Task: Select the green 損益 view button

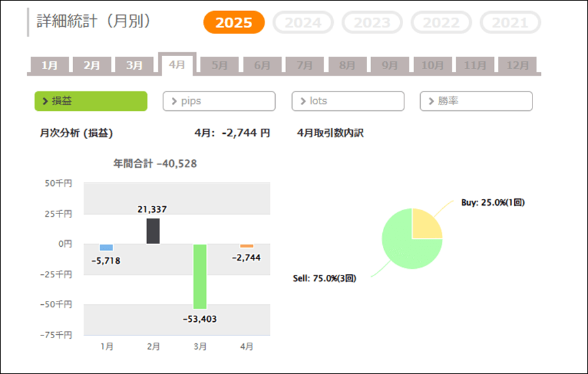Action: [91, 101]
